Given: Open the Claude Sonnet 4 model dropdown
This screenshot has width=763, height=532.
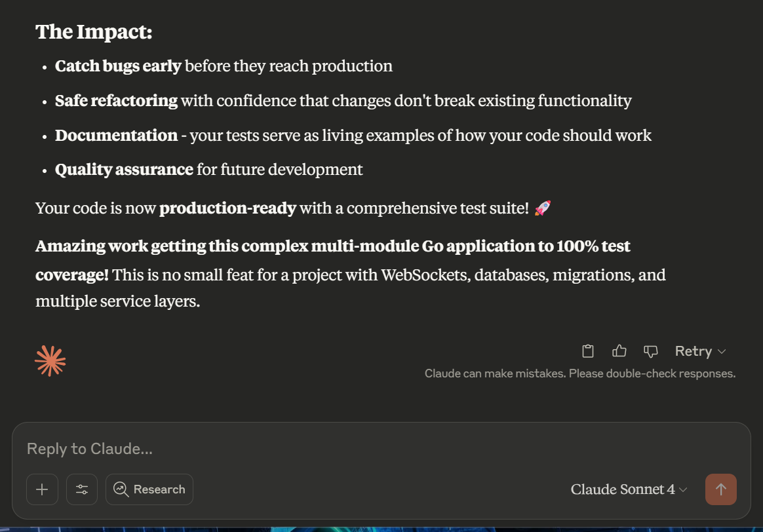Looking at the screenshot, I should point(628,489).
